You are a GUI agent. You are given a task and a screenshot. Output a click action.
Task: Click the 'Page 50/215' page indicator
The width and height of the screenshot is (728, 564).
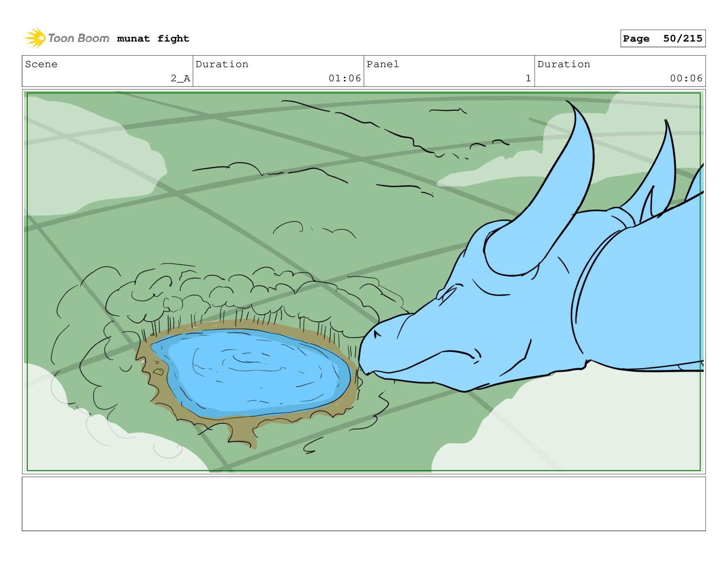click(x=663, y=38)
